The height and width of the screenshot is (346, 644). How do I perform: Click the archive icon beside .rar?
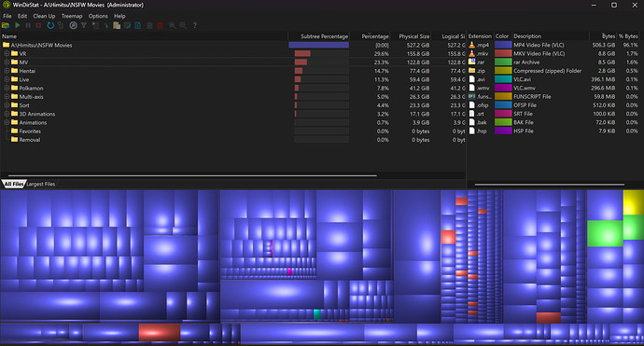pyautogui.click(x=472, y=62)
